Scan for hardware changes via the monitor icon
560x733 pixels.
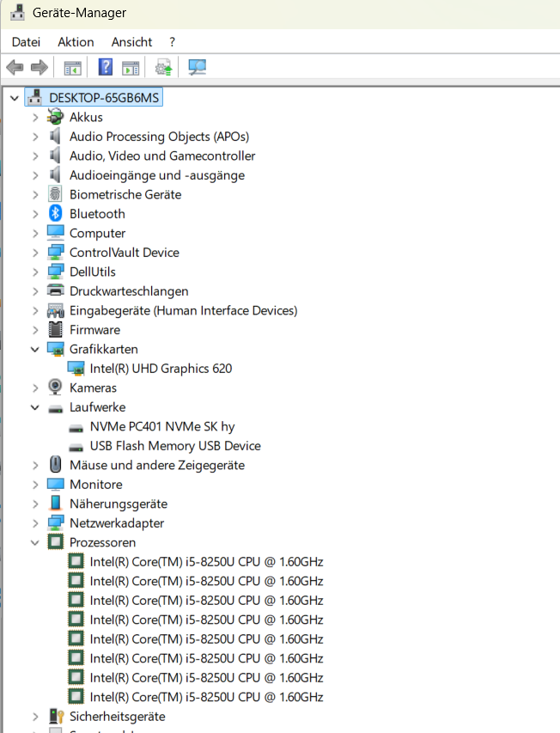click(x=197, y=67)
